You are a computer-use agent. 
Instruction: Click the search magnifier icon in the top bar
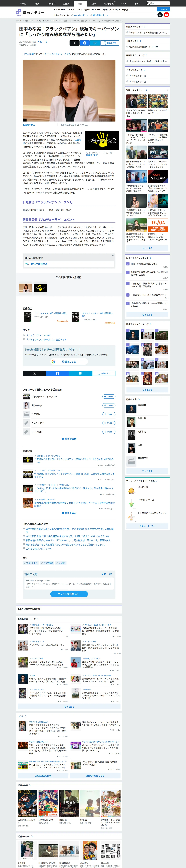coord(148,3)
